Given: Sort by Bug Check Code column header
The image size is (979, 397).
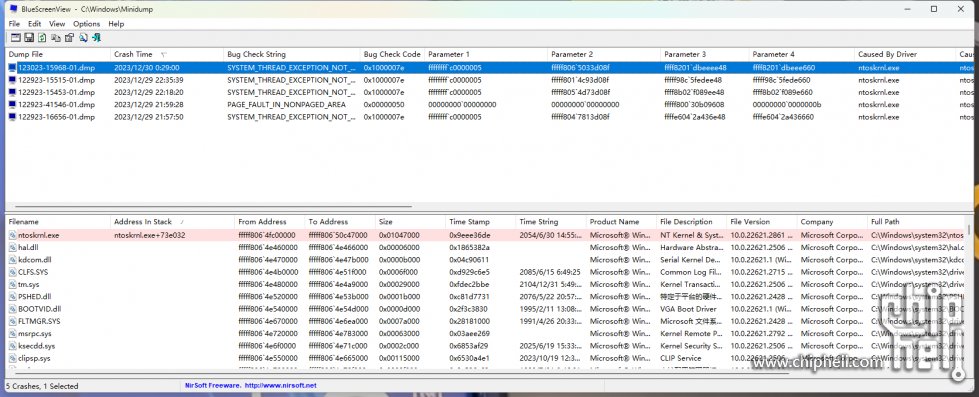Looking at the screenshot, I should [x=392, y=54].
